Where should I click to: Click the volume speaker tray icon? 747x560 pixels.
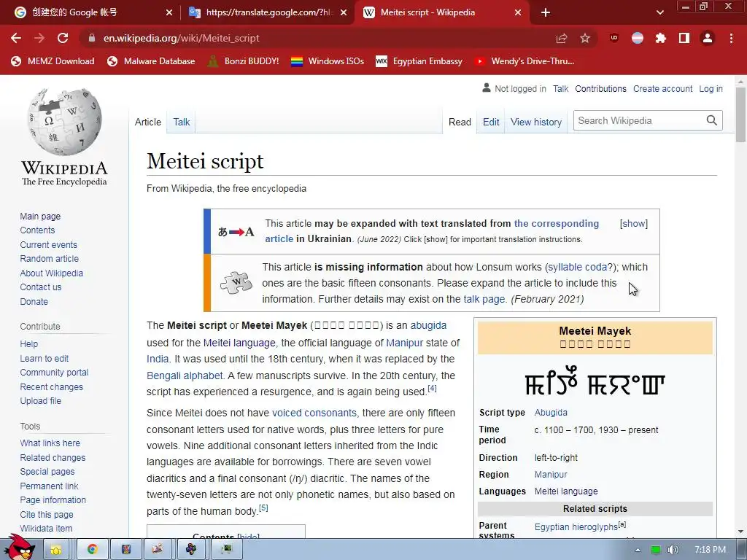coord(673,550)
